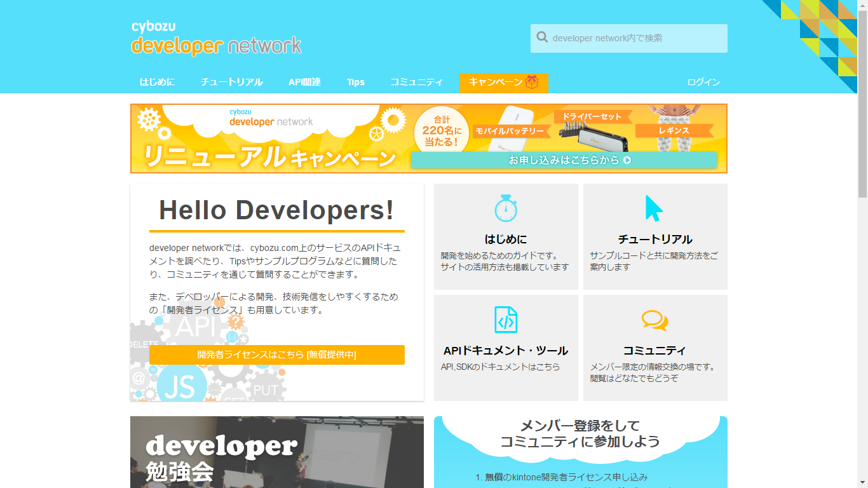Open the チュートリアル navigation menu

(x=231, y=82)
